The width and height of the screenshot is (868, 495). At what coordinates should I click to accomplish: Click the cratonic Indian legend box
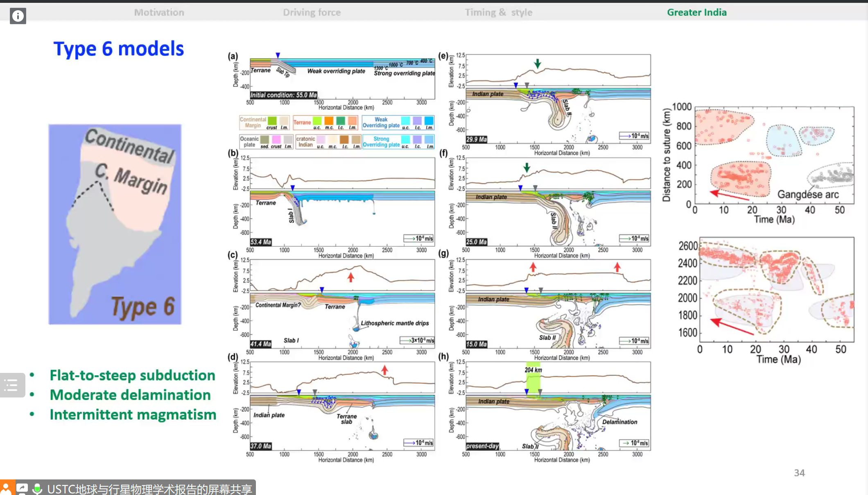click(x=328, y=142)
